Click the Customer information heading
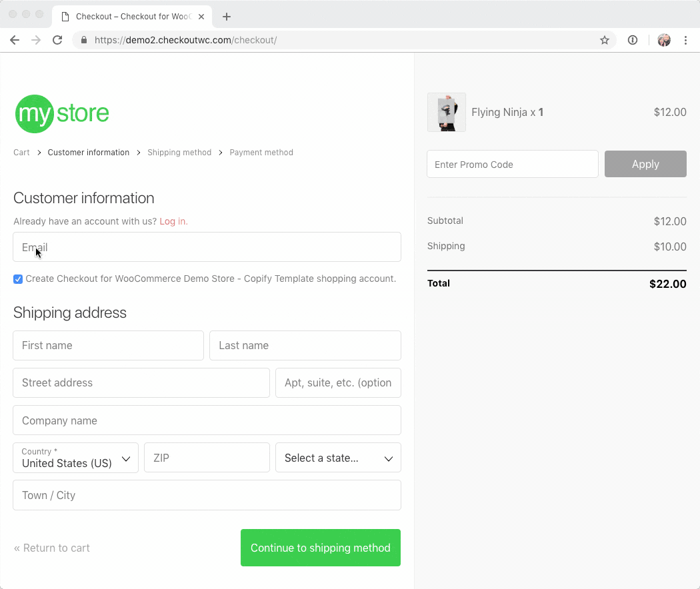 84,198
